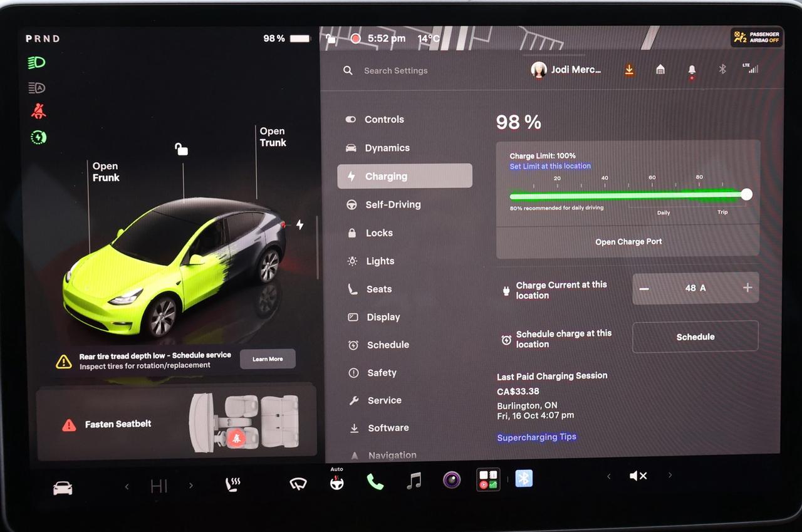Tap the auto high beam icon
Viewport: 802px width, 532px height.
[37, 88]
